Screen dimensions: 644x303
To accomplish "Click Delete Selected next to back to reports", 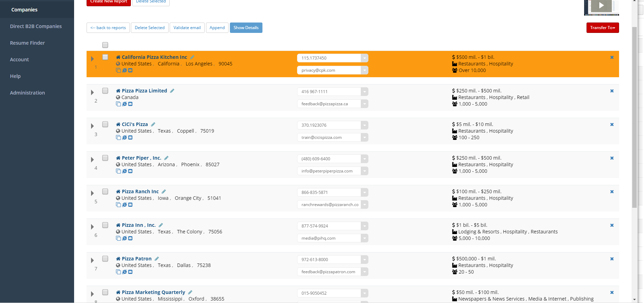I will click(x=150, y=28).
